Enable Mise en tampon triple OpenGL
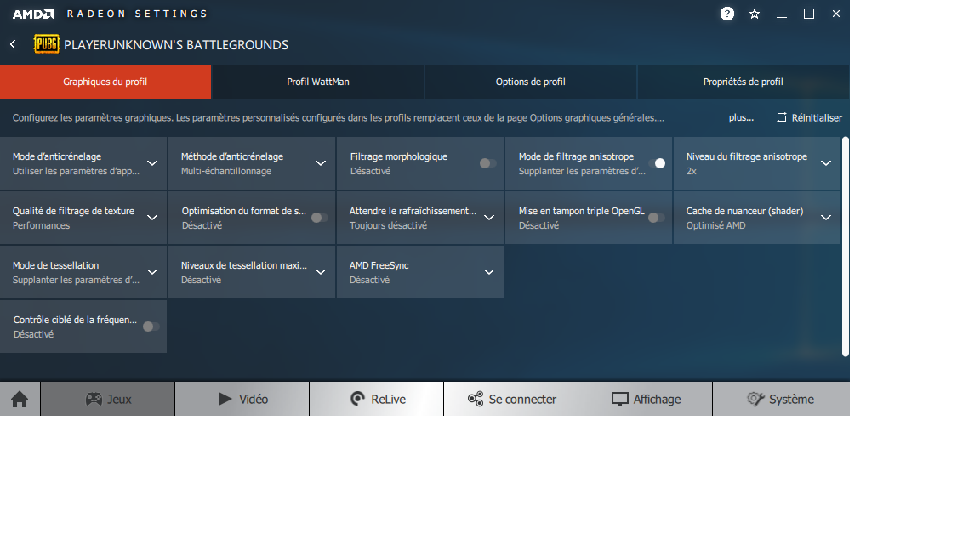 [x=656, y=218]
